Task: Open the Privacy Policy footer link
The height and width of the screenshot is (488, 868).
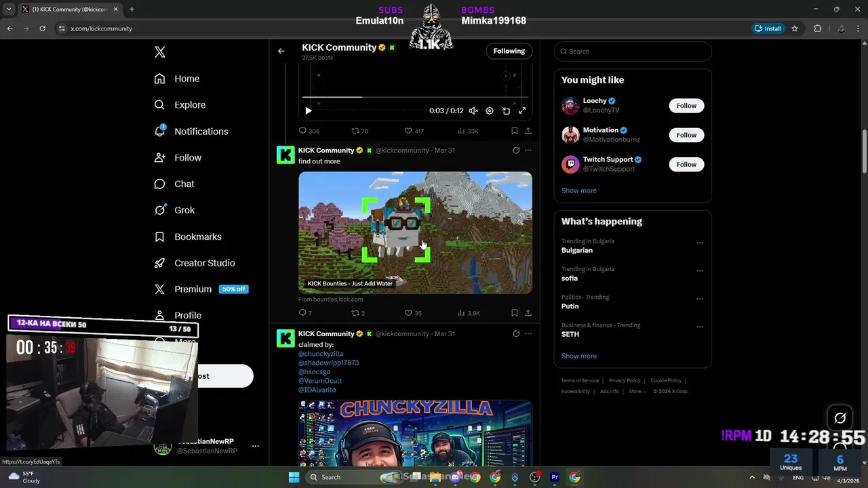Action: coord(625,380)
